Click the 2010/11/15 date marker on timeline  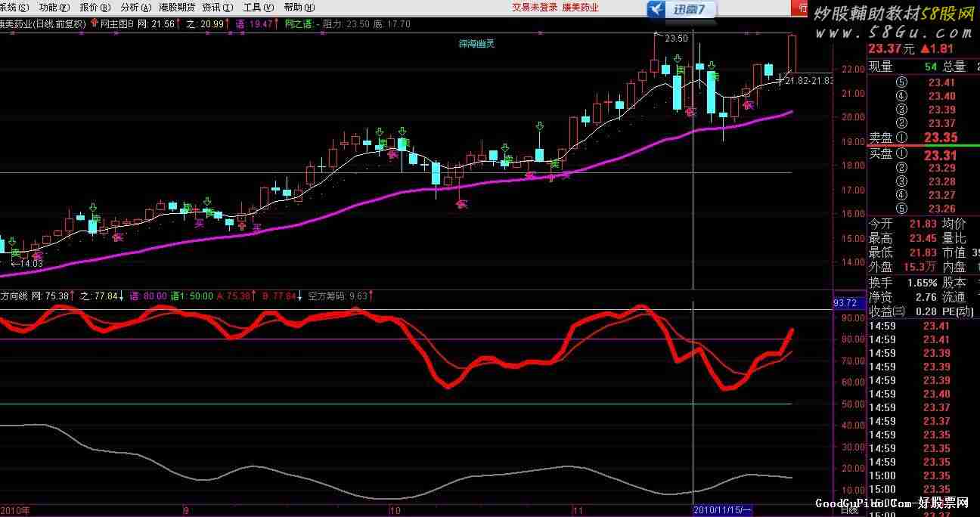click(722, 509)
